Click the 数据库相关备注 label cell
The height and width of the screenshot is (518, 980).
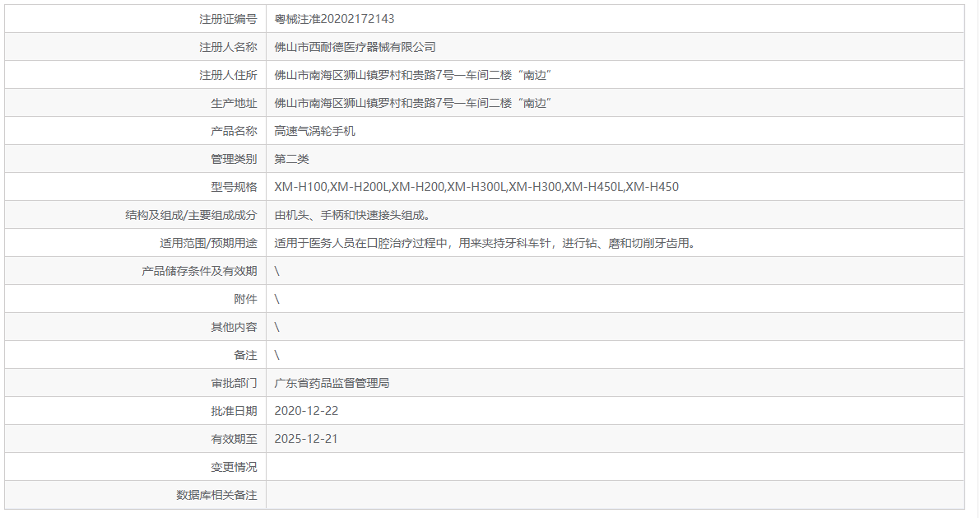pos(218,494)
